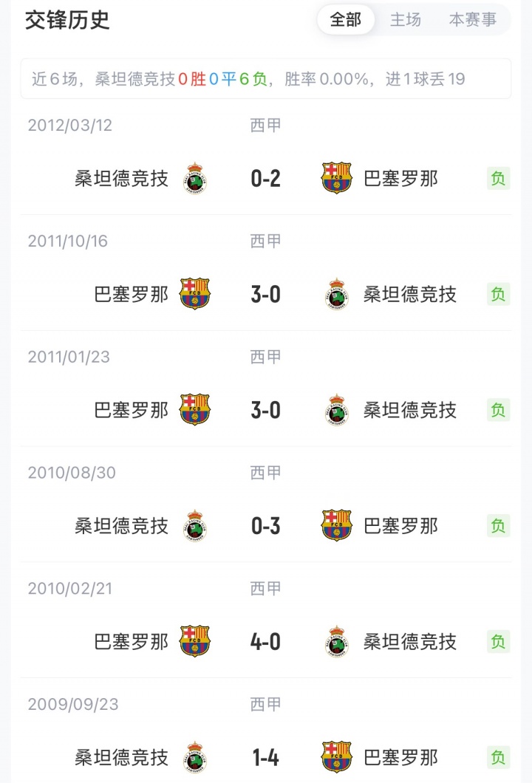Click the recent 6 matches summary box
The height and width of the screenshot is (783, 532).
point(266,79)
